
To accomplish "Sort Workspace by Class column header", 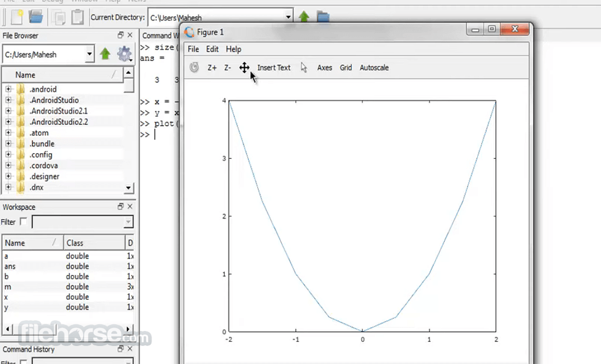I will [94, 243].
